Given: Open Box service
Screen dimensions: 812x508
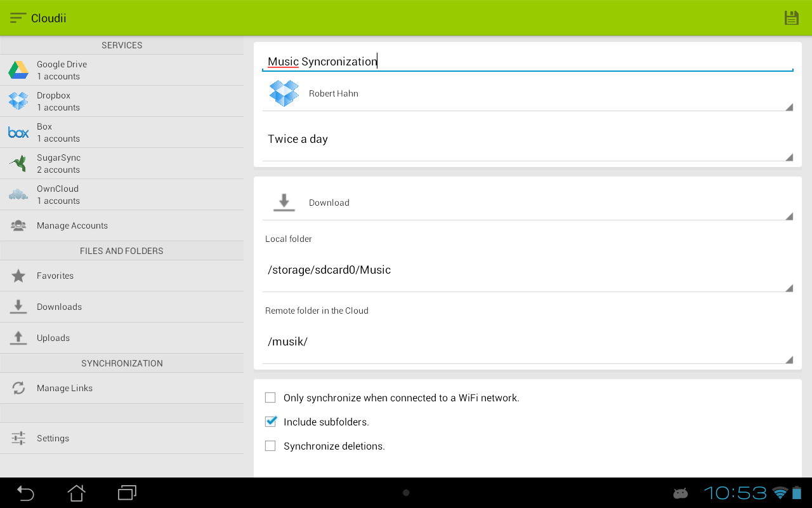Looking at the screenshot, I should pyautogui.click(x=122, y=132).
